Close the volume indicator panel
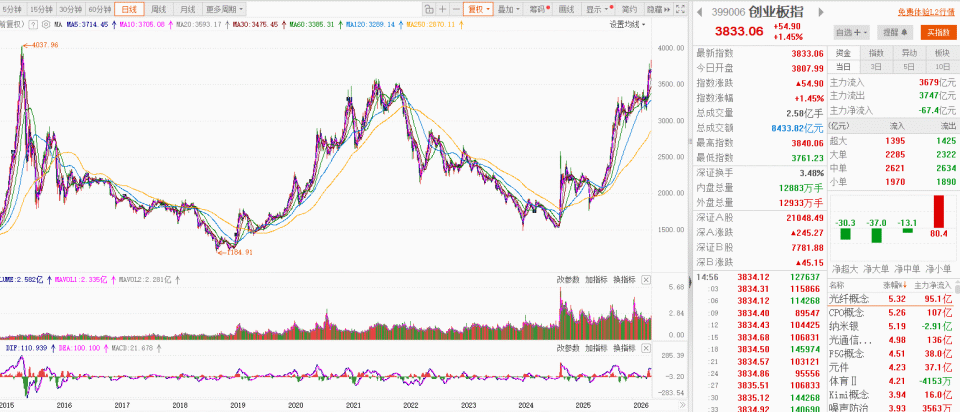960x412 pixels. 646,280
